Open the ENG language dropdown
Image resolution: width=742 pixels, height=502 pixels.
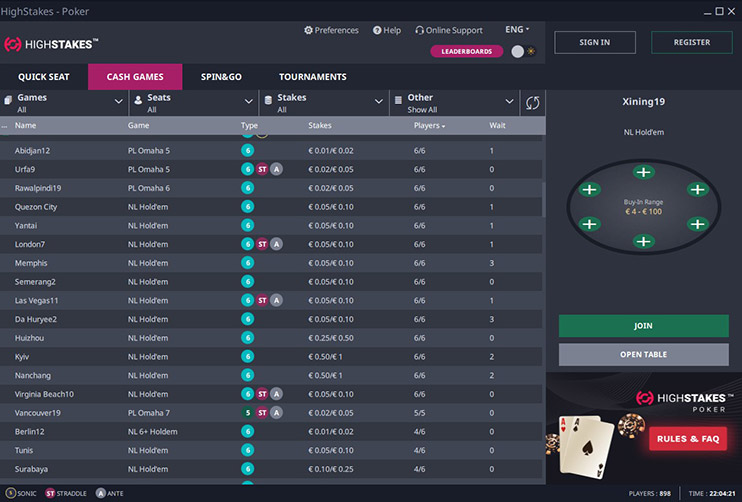click(517, 29)
